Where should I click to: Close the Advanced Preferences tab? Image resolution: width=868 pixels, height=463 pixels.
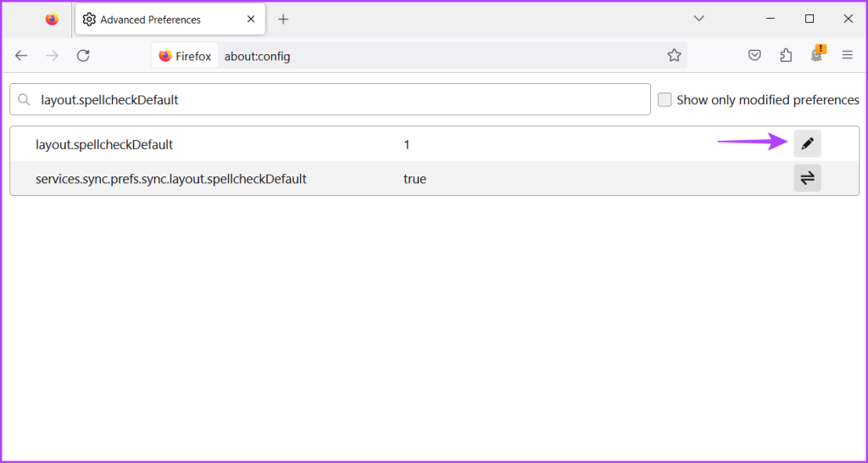pos(251,20)
